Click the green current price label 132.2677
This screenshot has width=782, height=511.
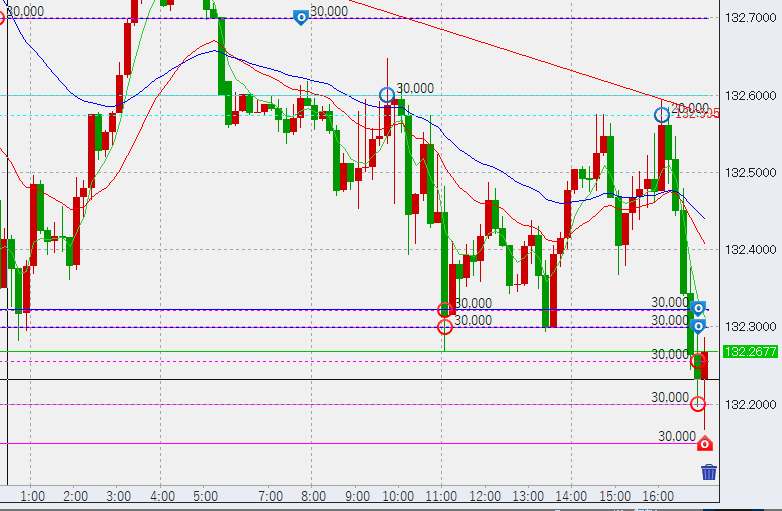point(751,351)
